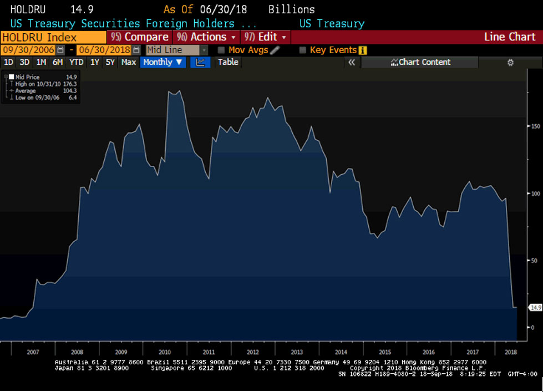Click the Chart Content icon
Image resolution: width=543 pixels, height=392 pixels.
pos(394,62)
